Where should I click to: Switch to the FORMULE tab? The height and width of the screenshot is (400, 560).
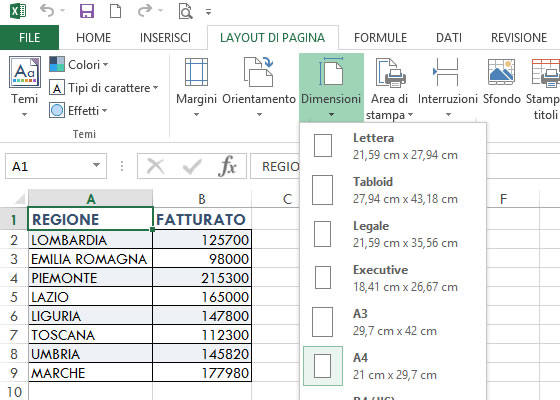(x=380, y=38)
